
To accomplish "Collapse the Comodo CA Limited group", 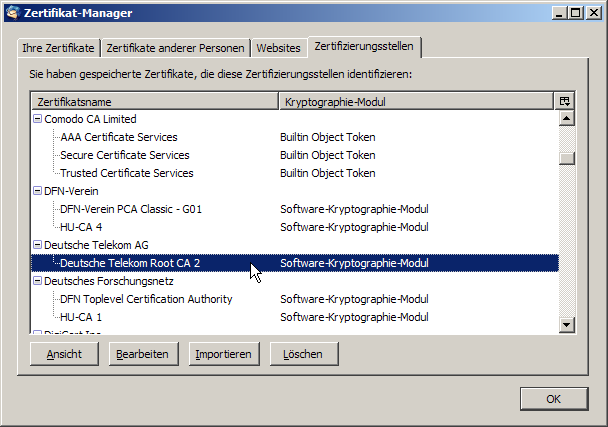I will (x=37, y=119).
